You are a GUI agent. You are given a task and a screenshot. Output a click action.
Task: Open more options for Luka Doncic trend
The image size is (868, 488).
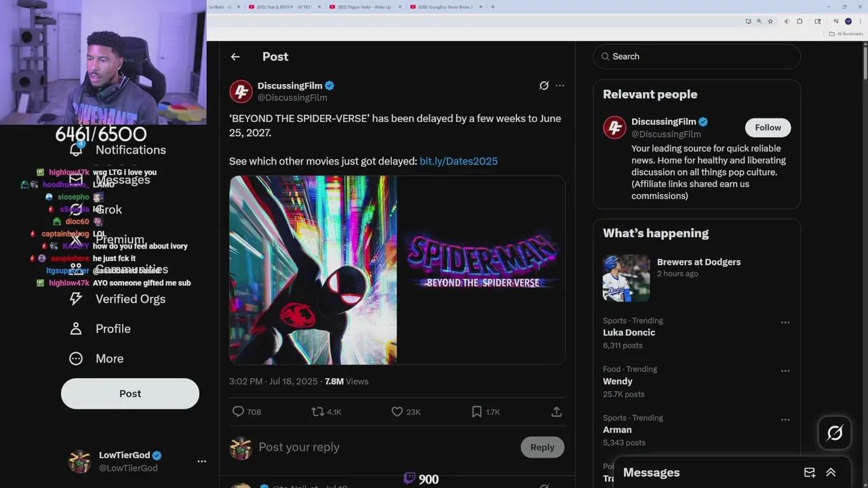pyautogui.click(x=785, y=323)
